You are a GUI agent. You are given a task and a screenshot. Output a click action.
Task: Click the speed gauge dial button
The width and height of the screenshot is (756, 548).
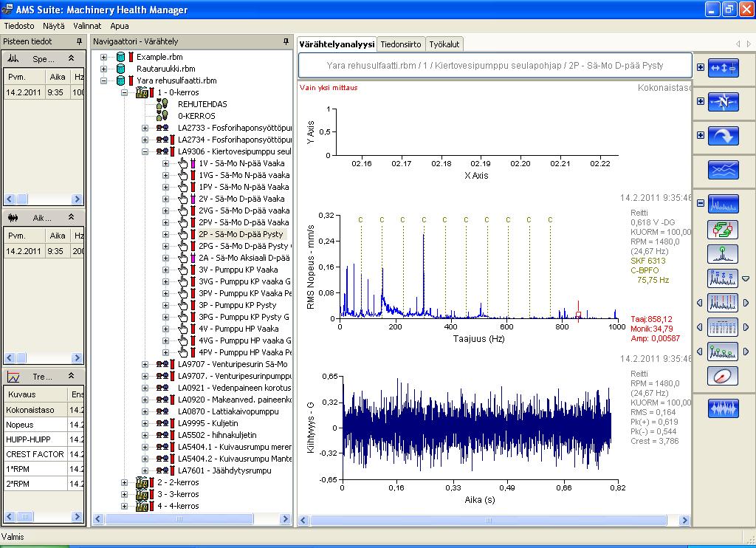(723, 376)
